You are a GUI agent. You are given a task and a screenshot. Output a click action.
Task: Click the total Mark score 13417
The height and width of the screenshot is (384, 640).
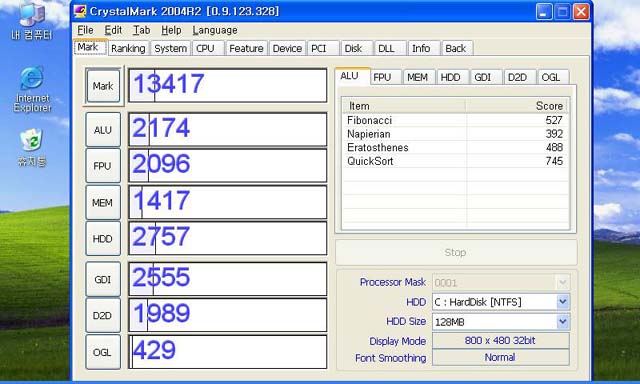tap(169, 84)
